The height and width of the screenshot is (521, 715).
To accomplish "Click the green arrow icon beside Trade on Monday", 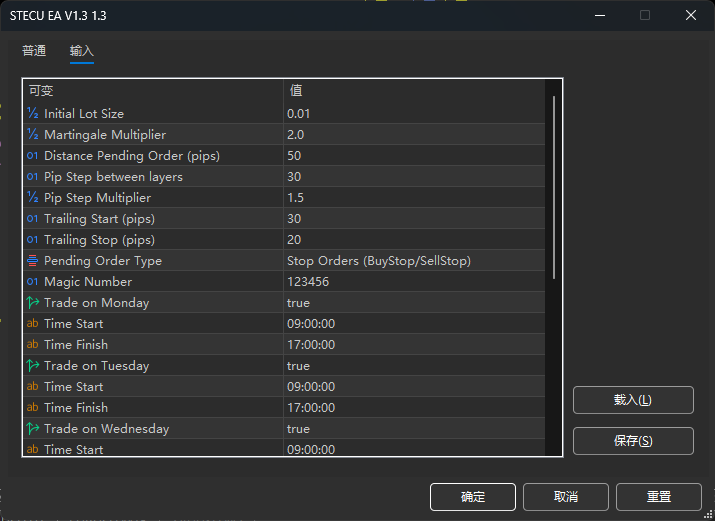I will tap(32, 303).
